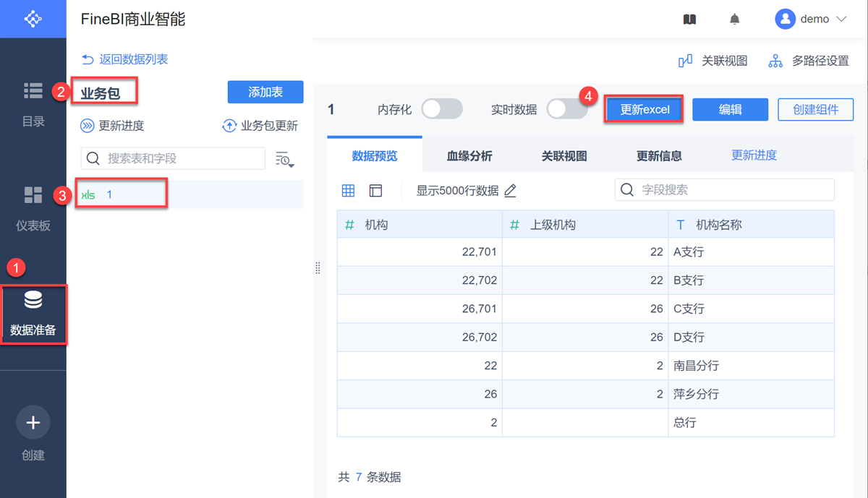This screenshot has height=498, width=868.
Task: Switch to table grid preview icon
Action: (x=348, y=190)
